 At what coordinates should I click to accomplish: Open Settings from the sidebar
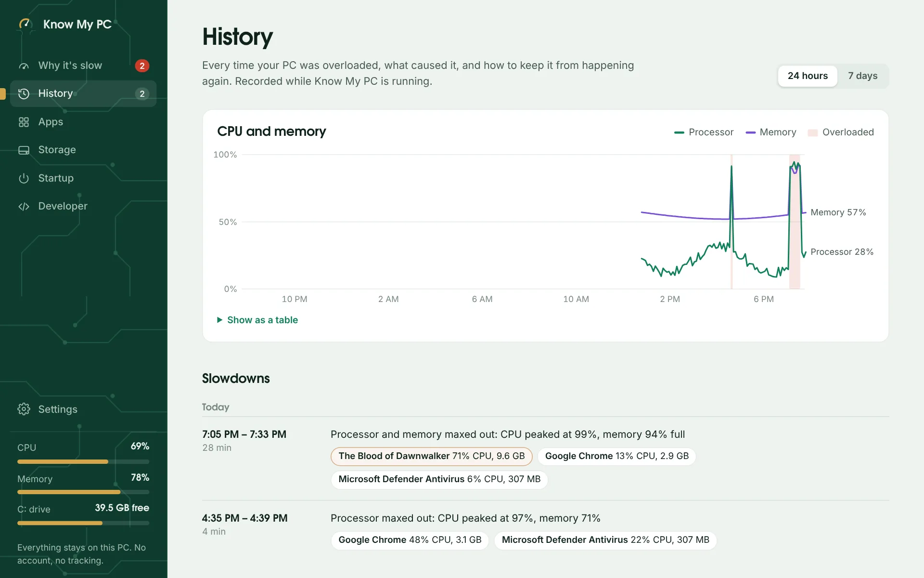pos(83,409)
